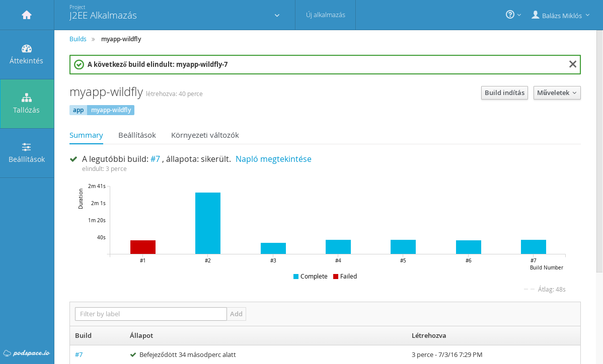This screenshot has height=364, width=603.
Task: Click the app myapp-wildfly label tag
Action: [x=102, y=110]
